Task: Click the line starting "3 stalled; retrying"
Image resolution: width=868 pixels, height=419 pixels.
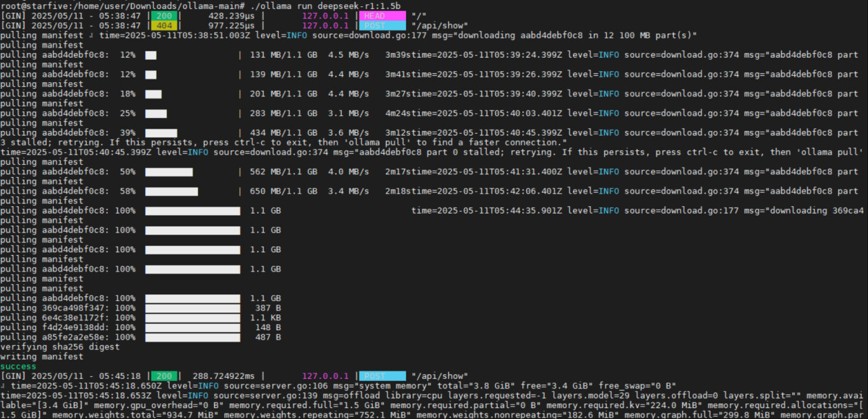Action: [284, 143]
